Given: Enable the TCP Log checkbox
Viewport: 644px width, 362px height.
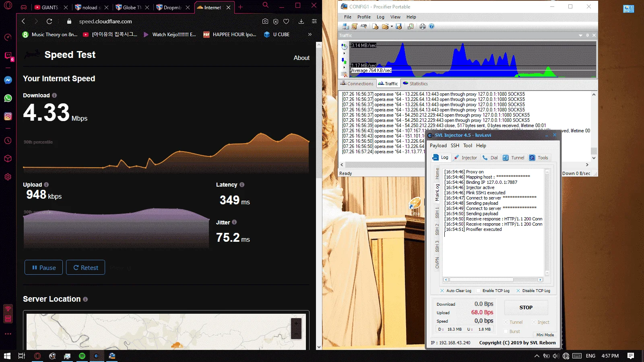Looking at the screenshot, I should point(478,291).
